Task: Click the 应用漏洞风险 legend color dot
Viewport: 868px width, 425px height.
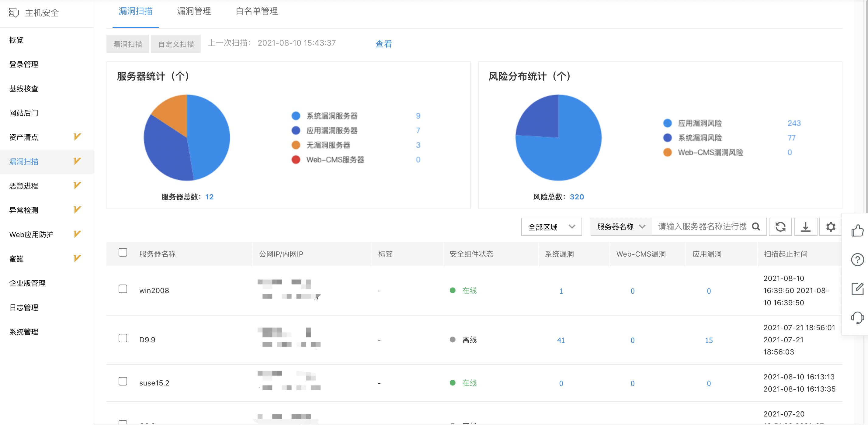Action: (x=667, y=123)
